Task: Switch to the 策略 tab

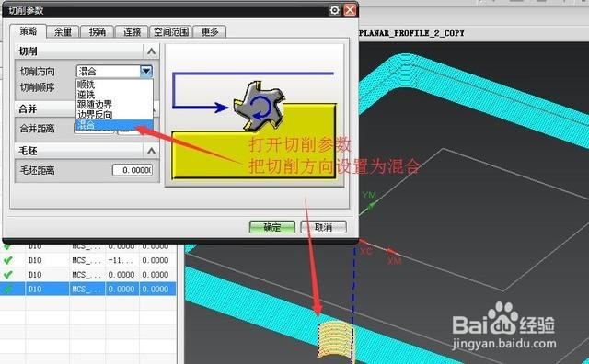Action: (29, 31)
